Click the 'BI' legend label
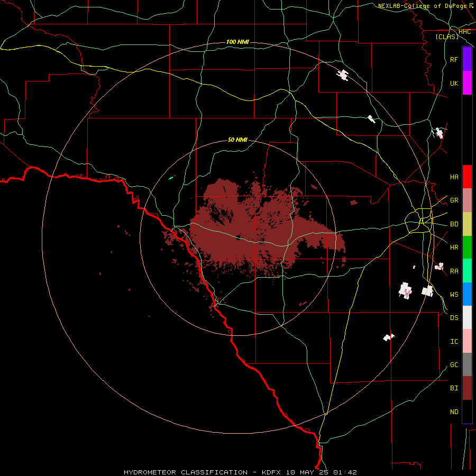The height and width of the screenshot is (476, 476). click(454, 388)
